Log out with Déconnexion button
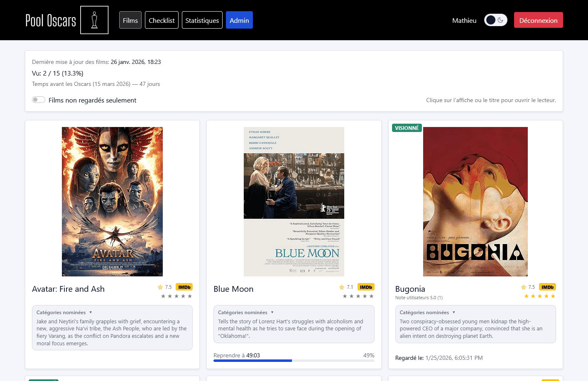The image size is (588, 381). coord(538,20)
